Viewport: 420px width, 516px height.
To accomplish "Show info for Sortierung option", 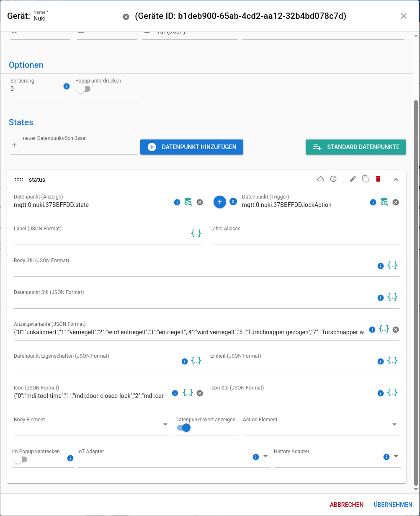I will 66,86.
